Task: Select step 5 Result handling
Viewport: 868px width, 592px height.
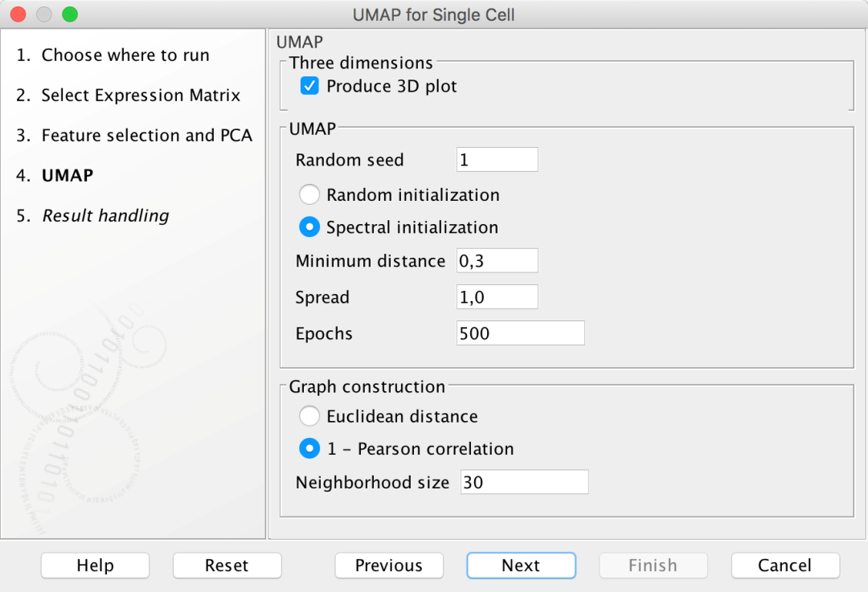Action: [105, 216]
